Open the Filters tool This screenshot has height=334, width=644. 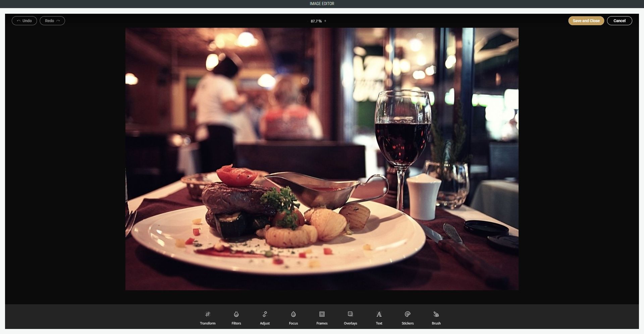coord(236,318)
